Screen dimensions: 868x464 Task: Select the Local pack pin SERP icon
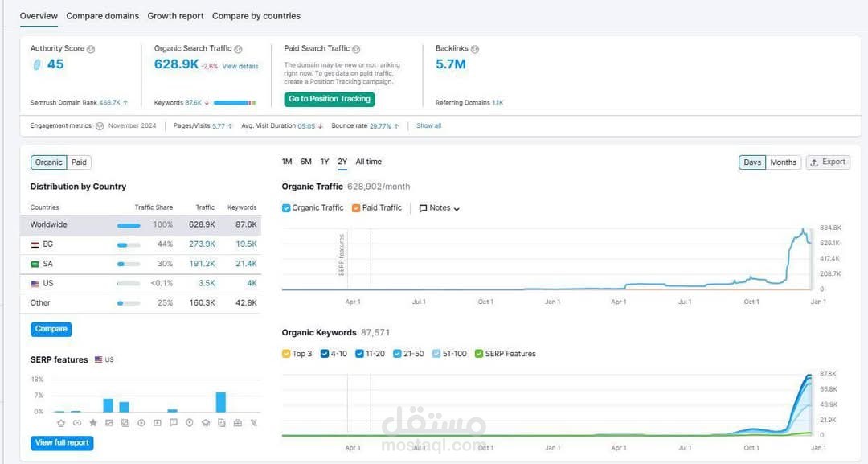click(190, 423)
